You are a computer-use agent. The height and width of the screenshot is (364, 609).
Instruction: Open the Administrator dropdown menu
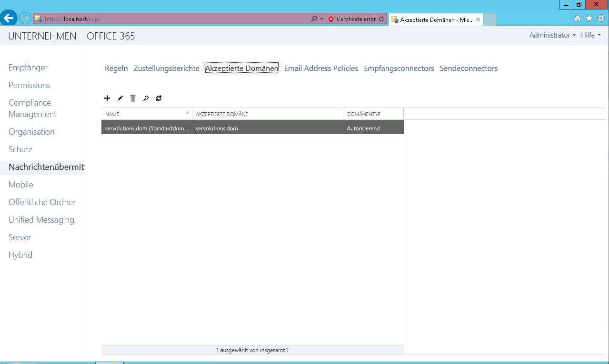552,35
